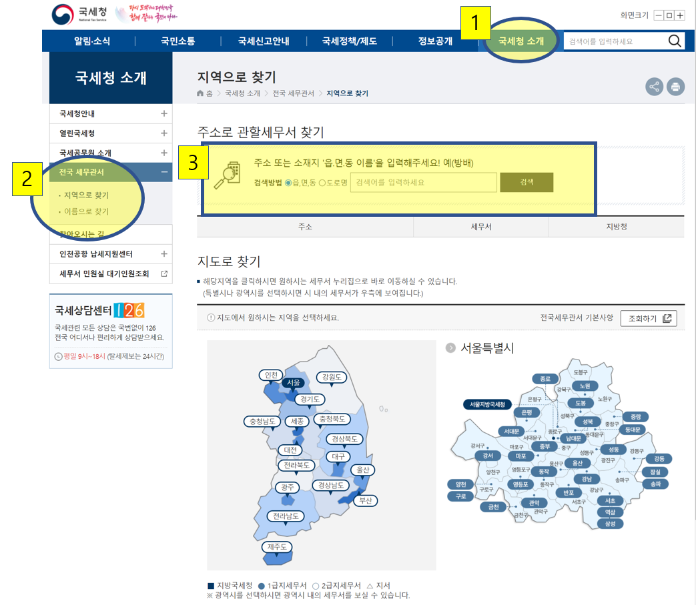Select 충청북도 marker on the map
This screenshot has width=700, height=605.
pyautogui.click(x=332, y=419)
